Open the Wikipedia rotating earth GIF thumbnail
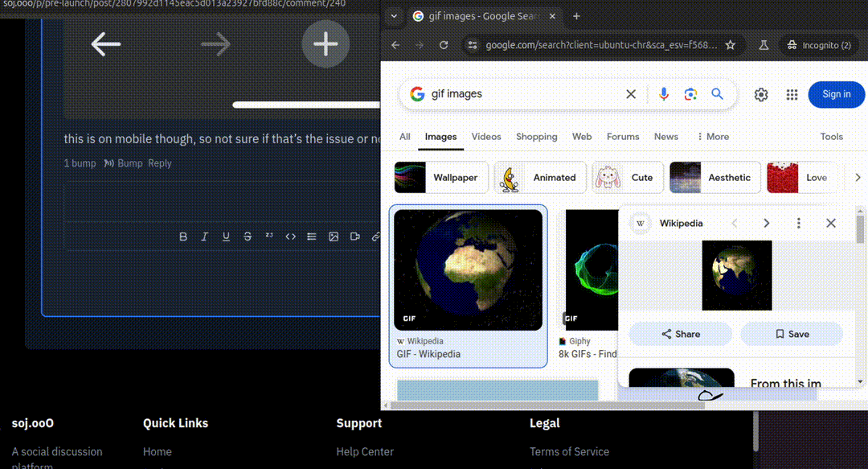The image size is (868, 469). pyautogui.click(x=469, y=270)
